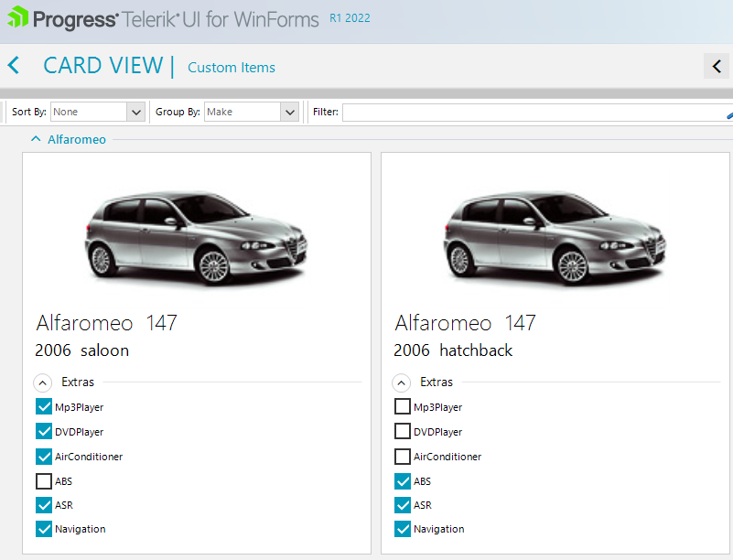Uncheck Navigation in the saloon card
This screenshot has width=733, height=560.
point(44,529)
